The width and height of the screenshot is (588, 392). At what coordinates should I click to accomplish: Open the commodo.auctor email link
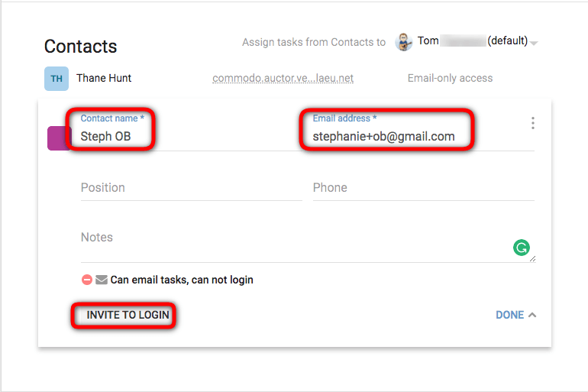click(283, 78)
